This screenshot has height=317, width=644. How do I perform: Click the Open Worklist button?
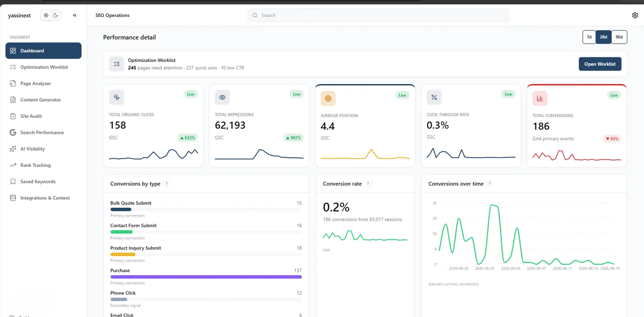pyautogui.click(x=600, y=64)
